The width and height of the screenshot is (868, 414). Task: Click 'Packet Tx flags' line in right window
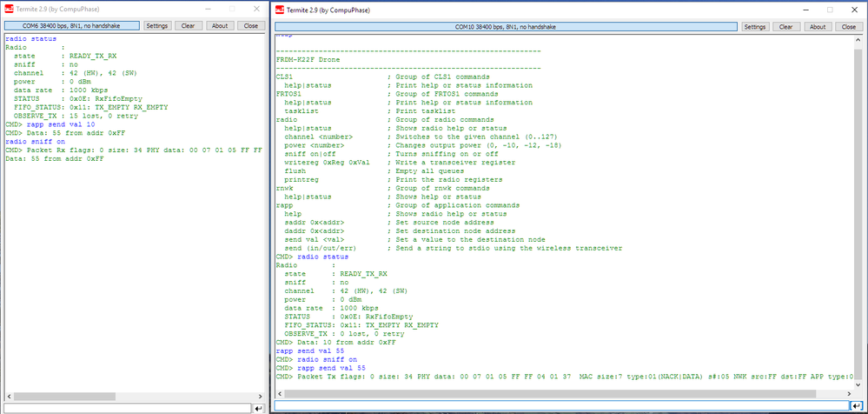(565, 377)
